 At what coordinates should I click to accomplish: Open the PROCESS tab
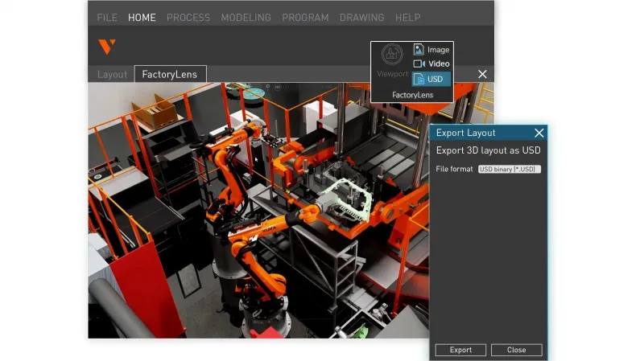pyautogui.click(x=188, y=18)
